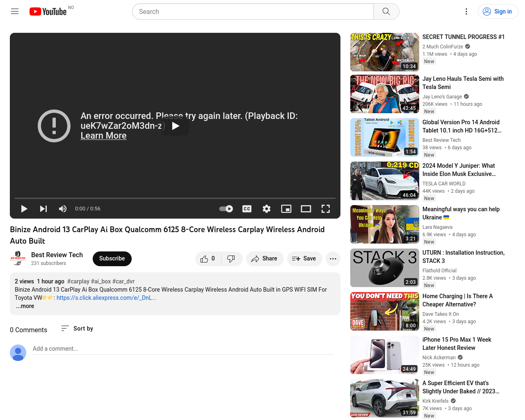The width and height of the screenshot is (525, 420).
Task: Click the commenter profile avatar
Action: click(x=18, y=353)
